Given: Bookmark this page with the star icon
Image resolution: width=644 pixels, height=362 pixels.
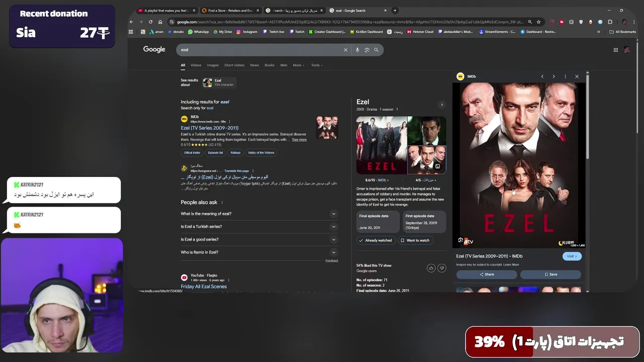Looking at the screenshot, I should click(538, 22).
